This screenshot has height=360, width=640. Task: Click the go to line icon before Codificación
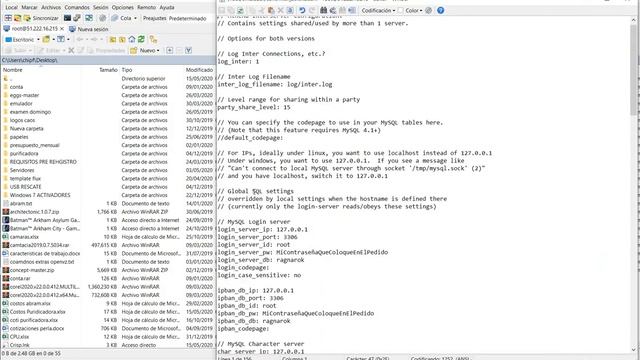(352, 10)
